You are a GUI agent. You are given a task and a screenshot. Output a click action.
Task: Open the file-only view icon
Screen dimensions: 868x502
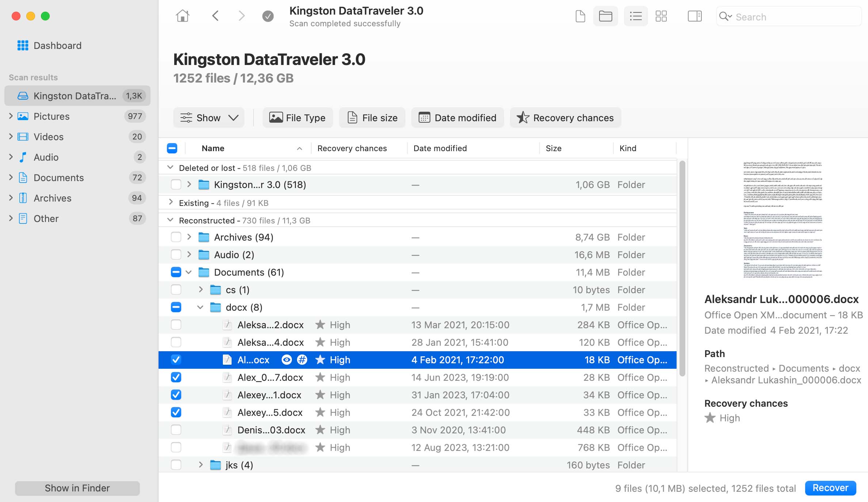[580, 16]
